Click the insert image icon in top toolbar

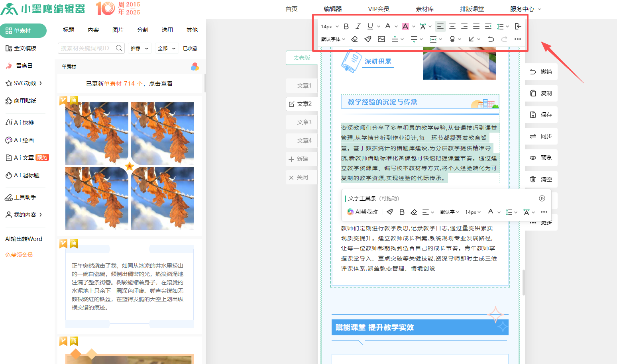381,39
